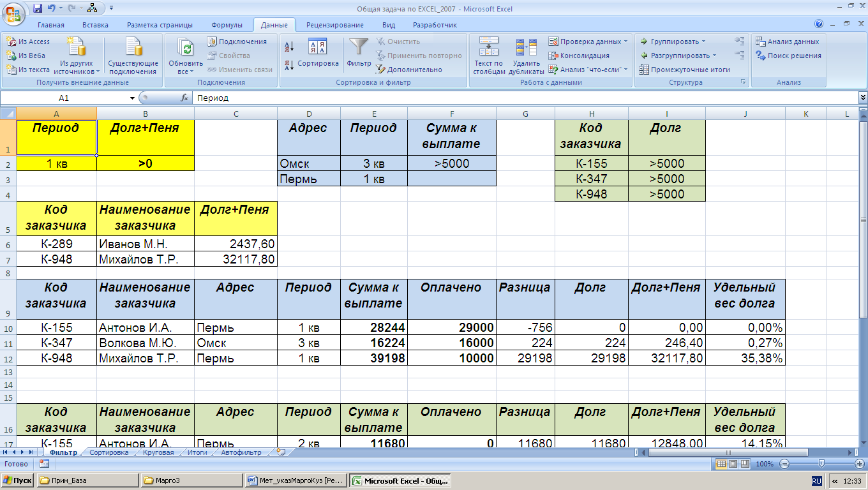868x490 pixels.
Task: Select column F header
Action: pyautogui.click(x=451, y=114)
